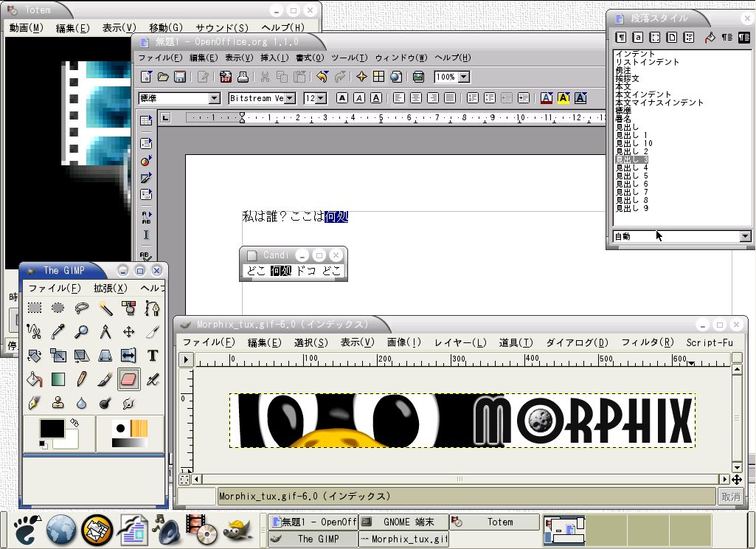756x549 pixels.
Task: Select the Pencil tool in GIMP
Action: tap(81, 379)
